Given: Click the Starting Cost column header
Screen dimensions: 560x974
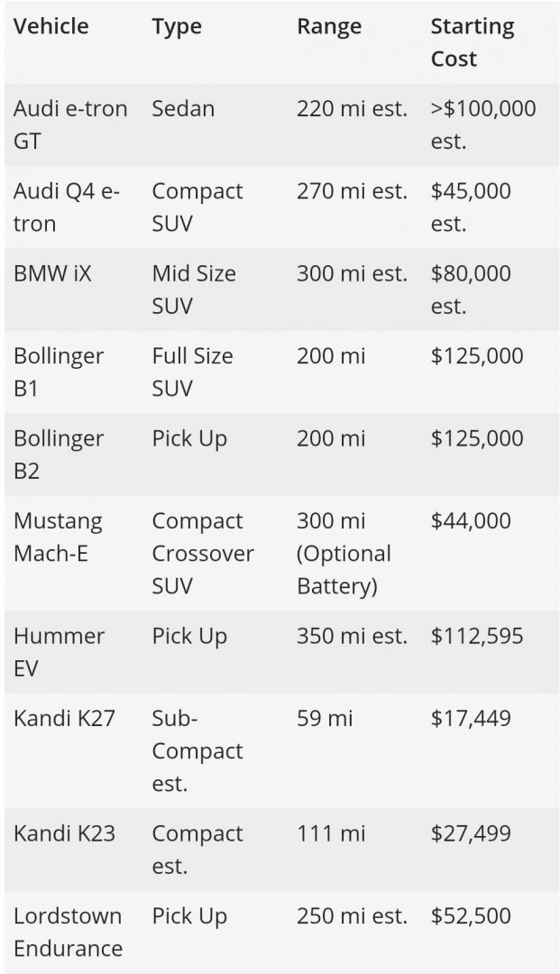Looking at the screenshot, I should point(473,42).
